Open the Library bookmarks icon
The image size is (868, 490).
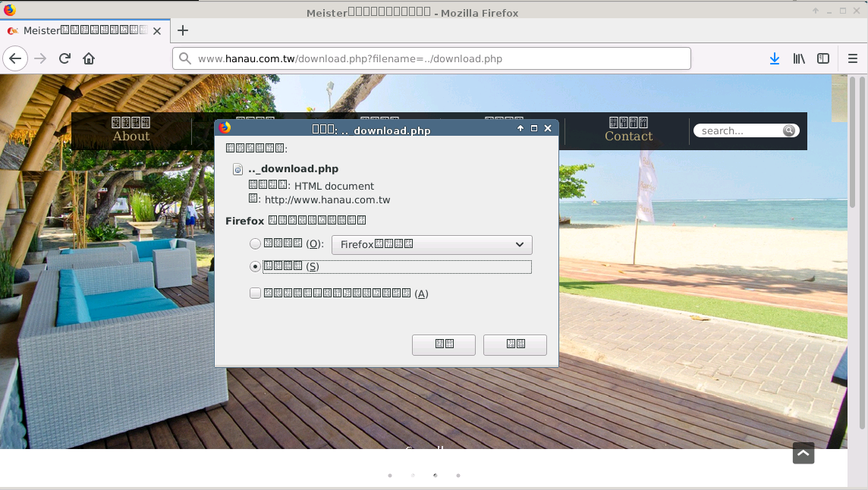tap(799, 58)
